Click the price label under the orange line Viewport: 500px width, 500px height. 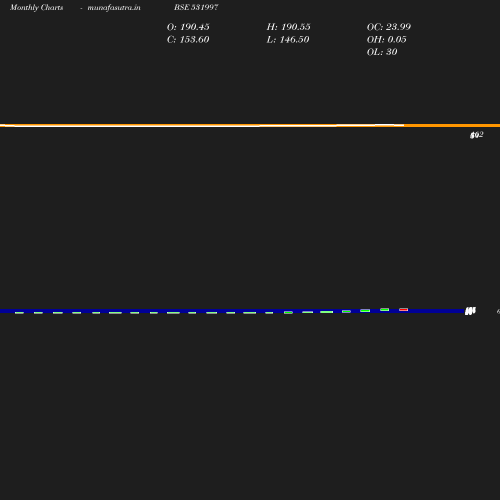(x=477, y=135)
